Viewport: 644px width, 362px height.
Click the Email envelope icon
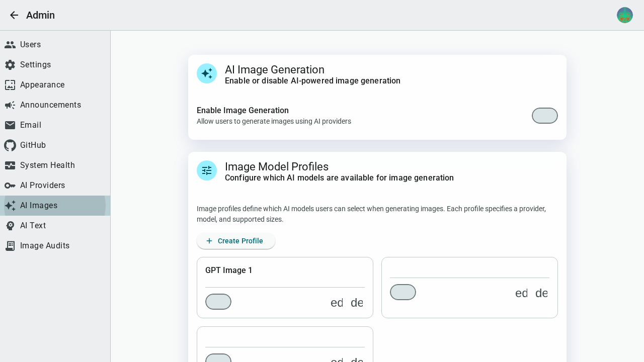point(10,125)
